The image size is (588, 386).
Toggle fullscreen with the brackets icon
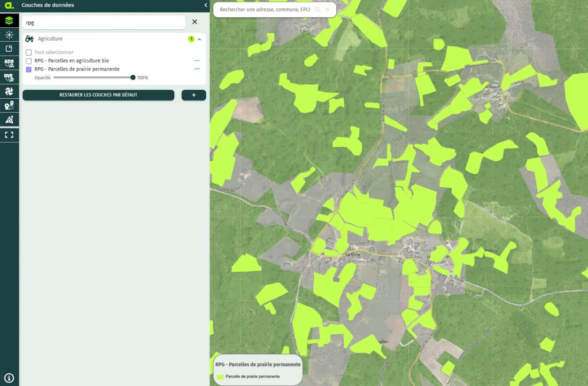[x=9, y=135]
